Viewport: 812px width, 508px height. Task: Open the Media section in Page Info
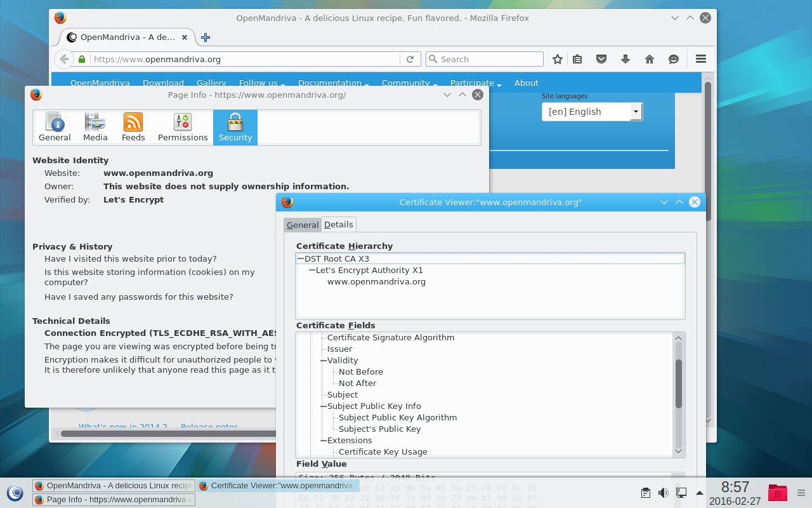tap(95, 128)
